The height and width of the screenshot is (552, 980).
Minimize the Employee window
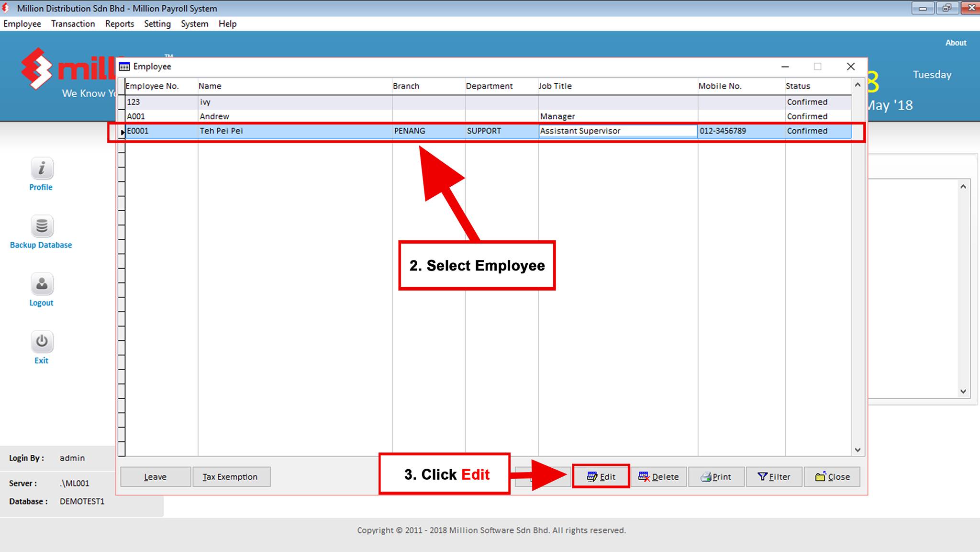[x=785, y=67]
